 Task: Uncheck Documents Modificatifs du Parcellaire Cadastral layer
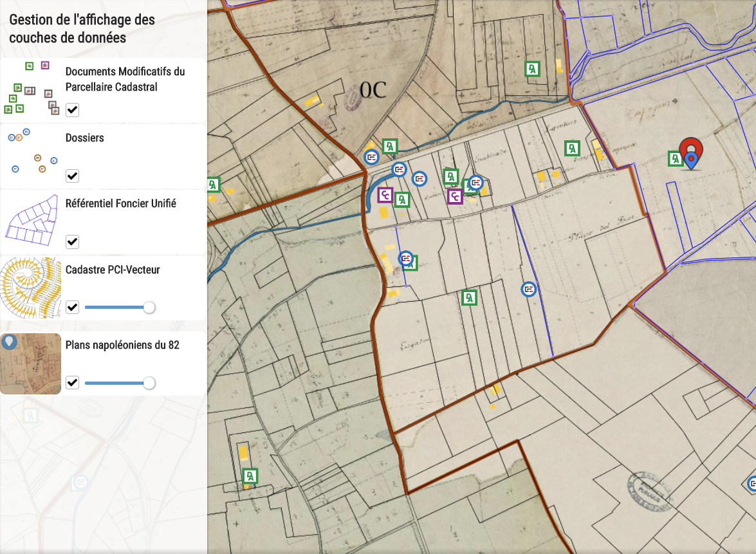click(x=73, y=110)
